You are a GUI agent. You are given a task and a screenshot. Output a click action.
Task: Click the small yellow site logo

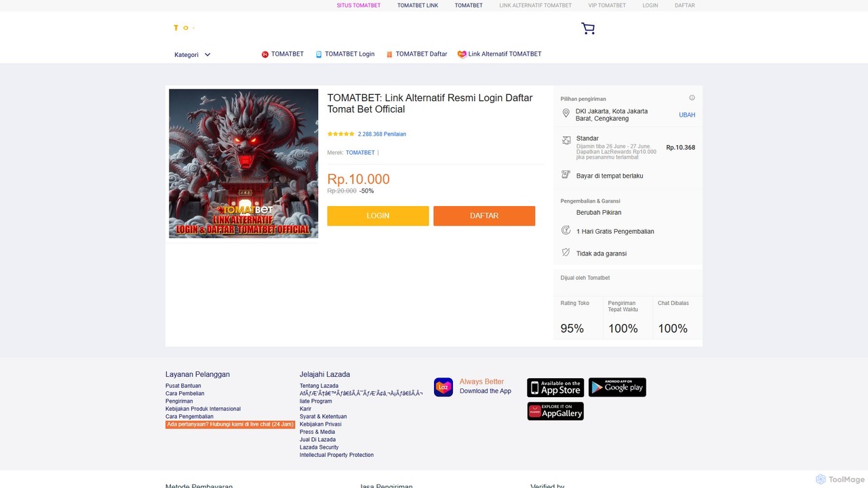tap(184, 28)
